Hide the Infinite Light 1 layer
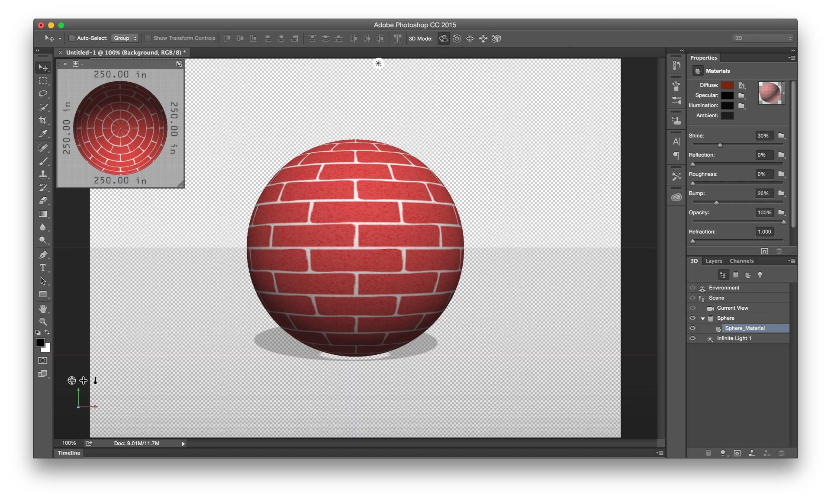 click(x=692, y=338)
